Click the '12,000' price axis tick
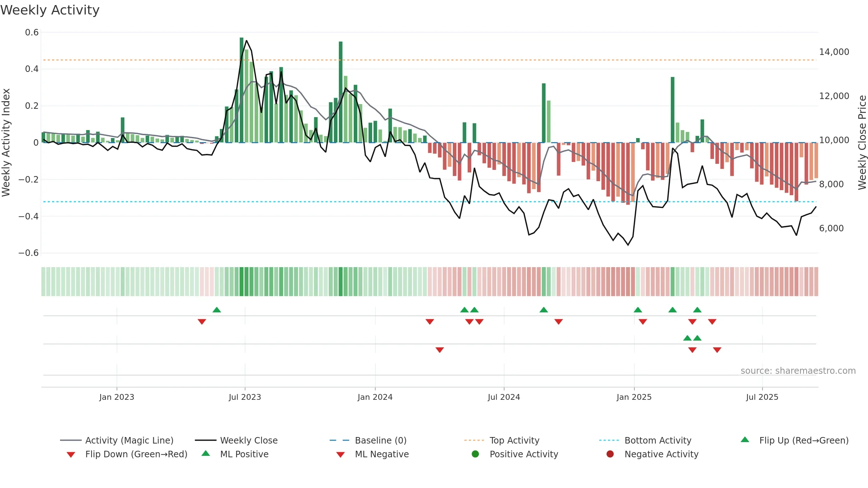868x488 pixels. point(834,96)
